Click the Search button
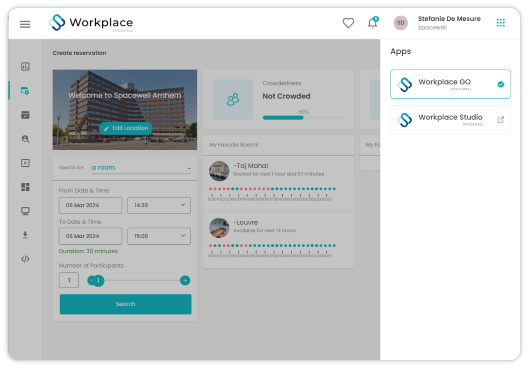 click(x=126, y=304)
